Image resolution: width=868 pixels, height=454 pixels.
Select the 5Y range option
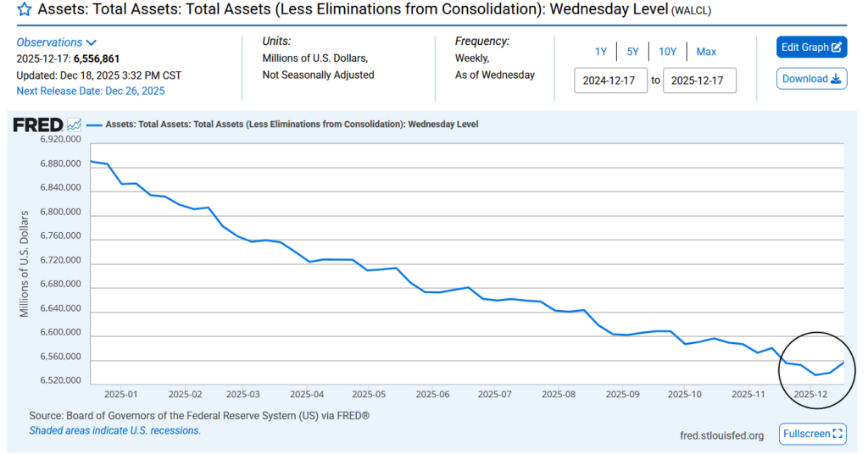tap(632, 52)
